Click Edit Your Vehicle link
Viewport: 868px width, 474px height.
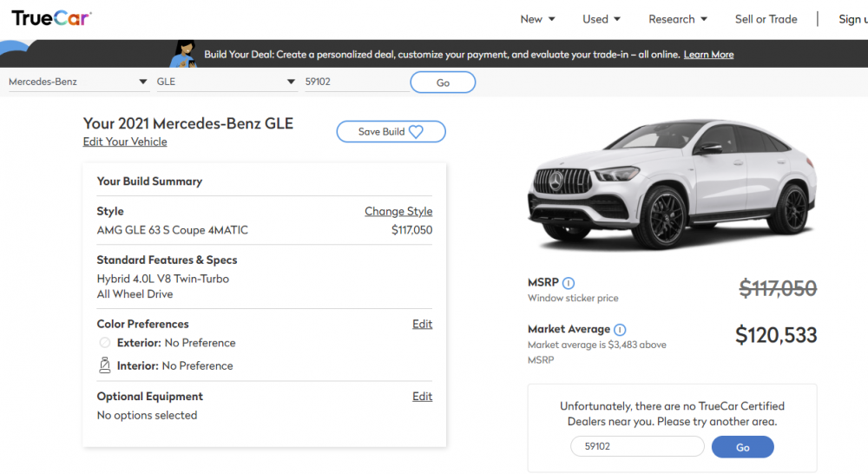click(x=125, y=142)
